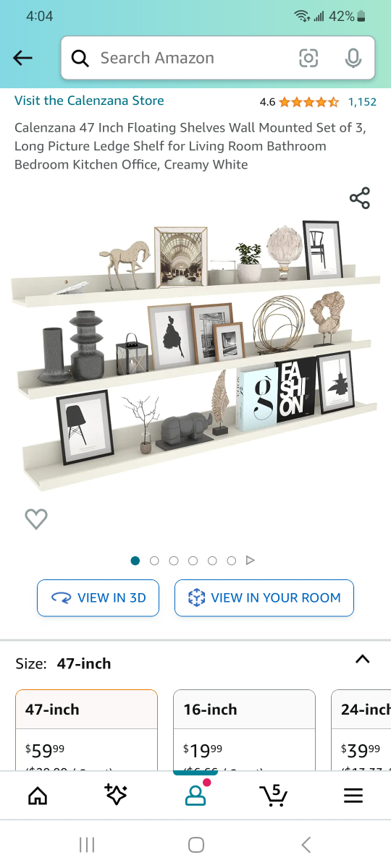Open the 1,152 ratings link
The height and width of the screenshot is (868, 391).
362,102
